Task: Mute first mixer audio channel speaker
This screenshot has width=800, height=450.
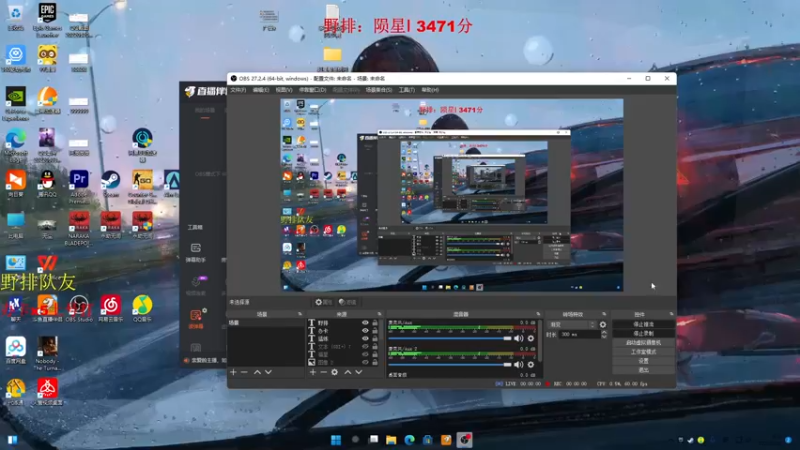Action: pyautogui.click(x=519, y=338)
